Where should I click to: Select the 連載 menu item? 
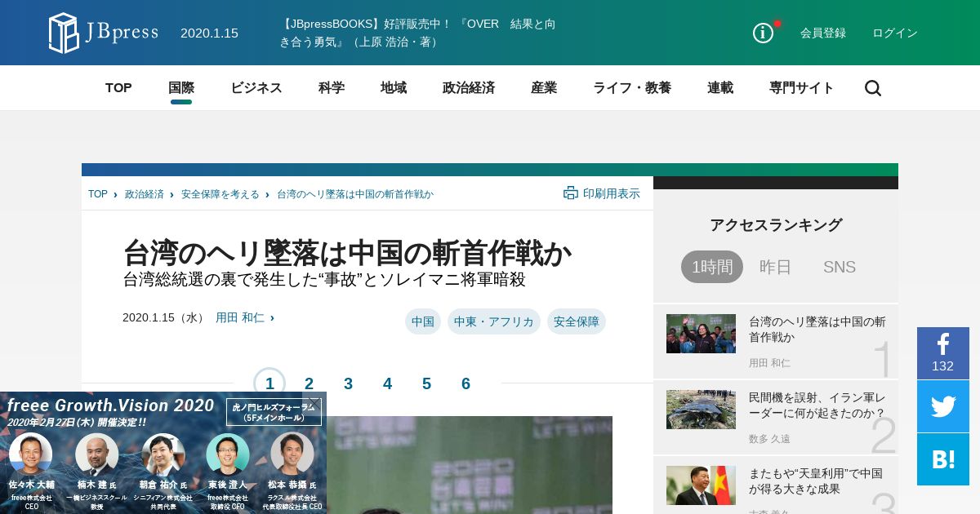click(x=720, y=88)
